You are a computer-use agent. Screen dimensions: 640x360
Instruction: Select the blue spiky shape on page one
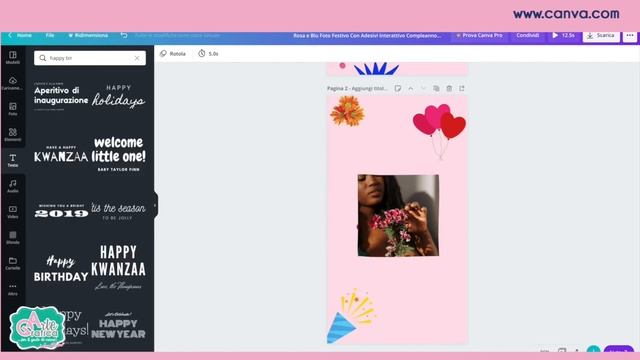pyautogui.click(x=376, y=69)
